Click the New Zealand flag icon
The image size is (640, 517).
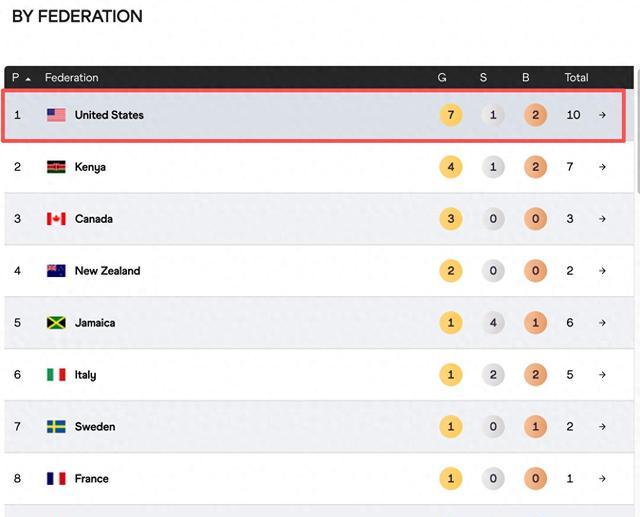tap(56, 271)
